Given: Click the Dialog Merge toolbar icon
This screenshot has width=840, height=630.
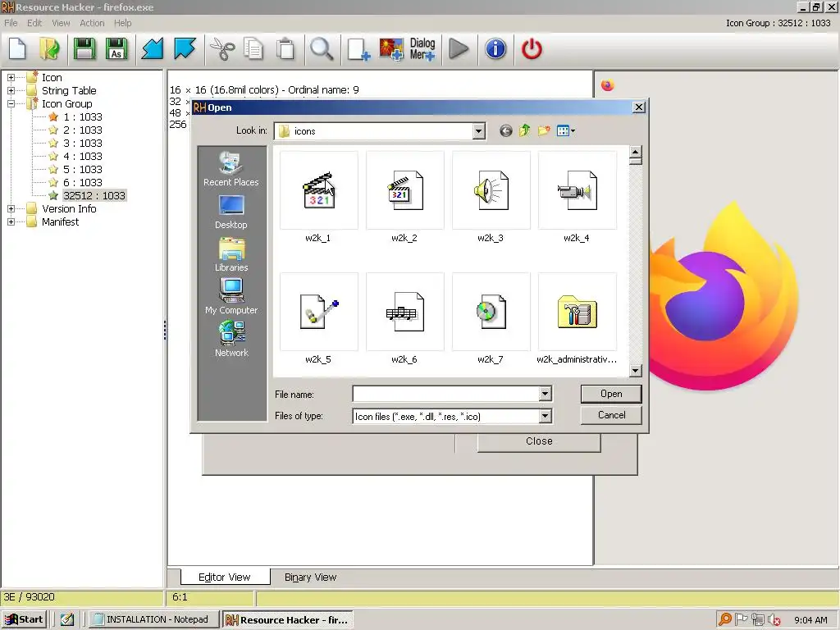Looking at the screenshot, I should tap(422, 48).
